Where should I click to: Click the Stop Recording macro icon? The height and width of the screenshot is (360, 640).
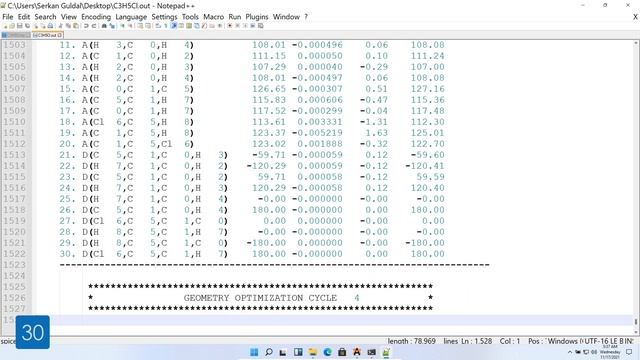(x=237, y=26)
